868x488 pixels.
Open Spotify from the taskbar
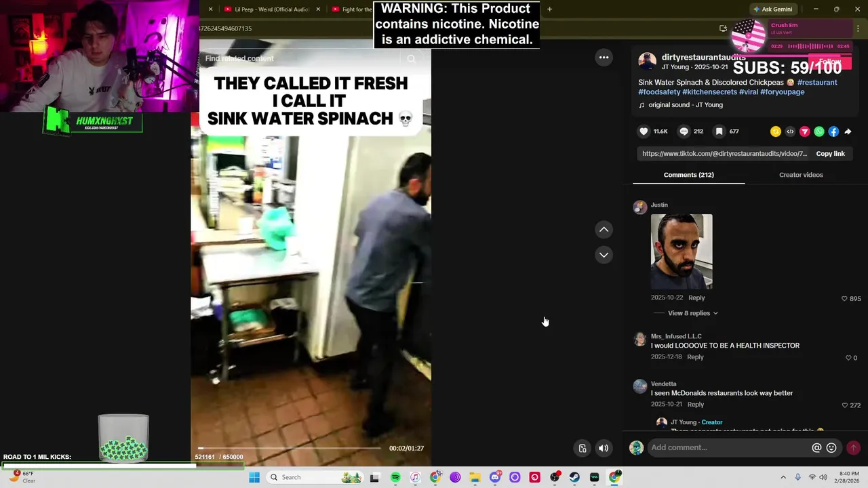pyautogui.click(x=395, y=477)
